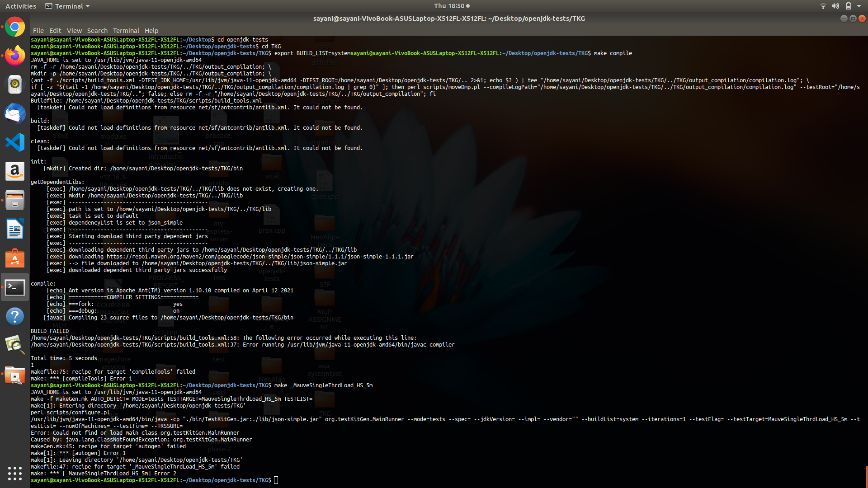
Task: Focus the Terminal icon in dock
Action: click(x=15, y=287)
